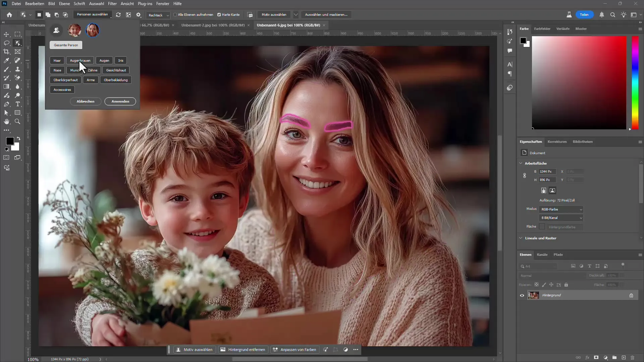Open the Farbe panel menu
The width and height of the screenshot is (644, 362).
640,29
